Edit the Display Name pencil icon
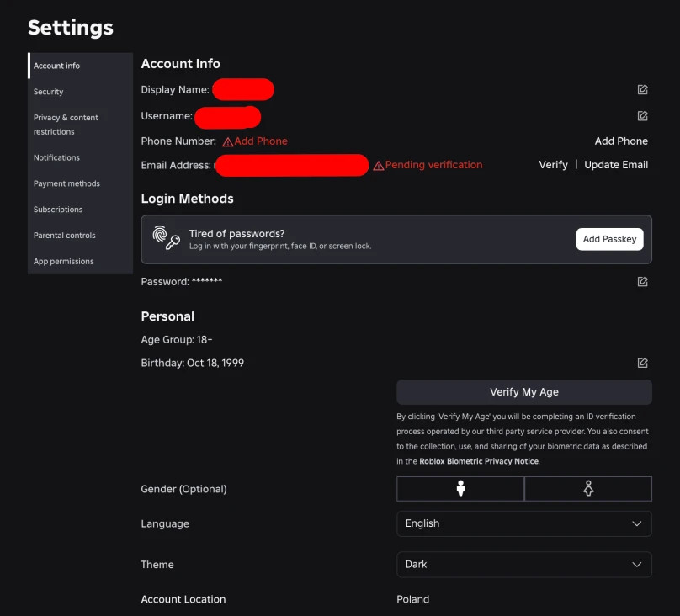The width and height of the screenshot is (680, 616). point(642,90)
